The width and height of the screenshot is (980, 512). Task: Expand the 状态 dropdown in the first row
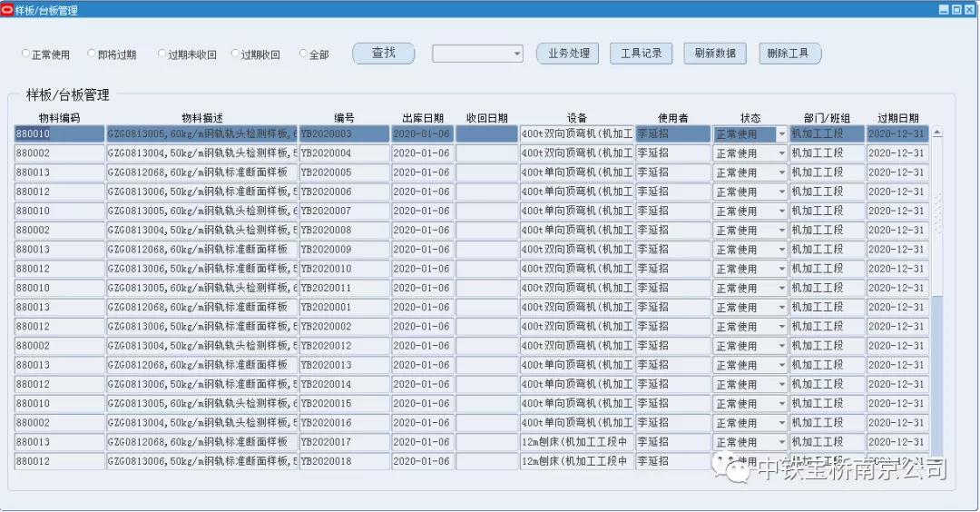[x=781, y=134]
